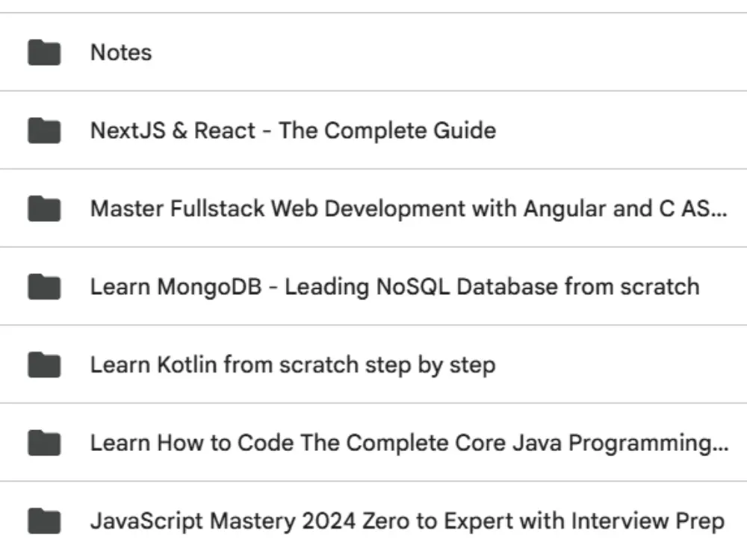
Task: Open Learn How to Code Core Java title
Action: point(408,443)
